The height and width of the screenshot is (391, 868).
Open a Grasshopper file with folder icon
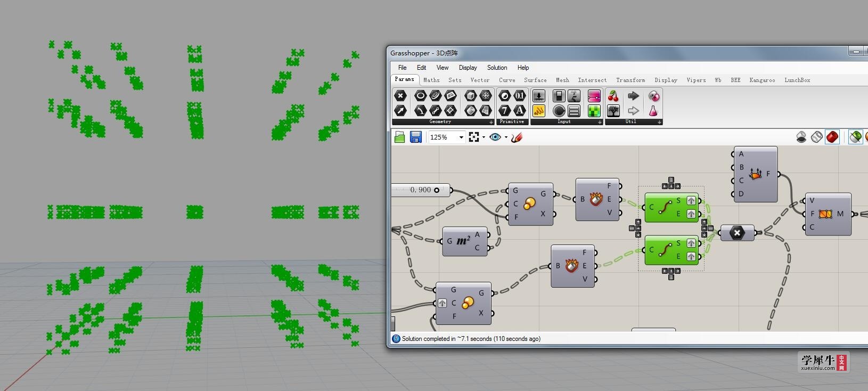click(400, 137)
